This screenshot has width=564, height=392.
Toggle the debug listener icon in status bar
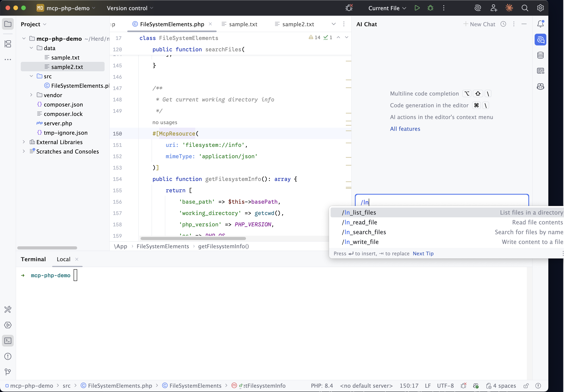point(464,386)
